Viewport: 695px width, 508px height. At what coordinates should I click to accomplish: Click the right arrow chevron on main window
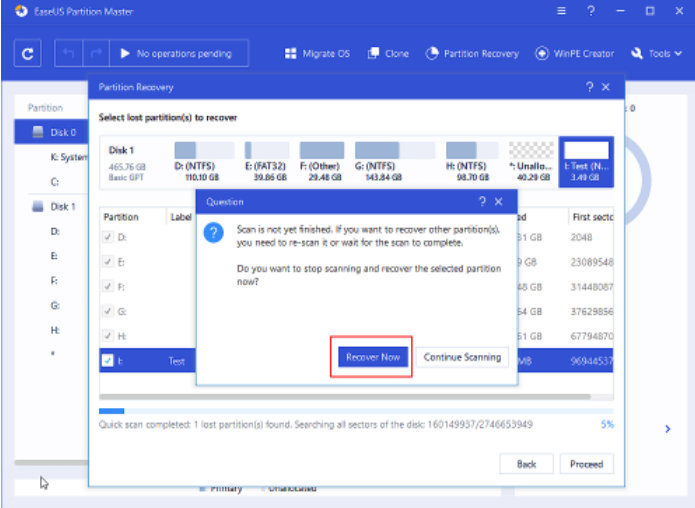[x=668, y=429]
